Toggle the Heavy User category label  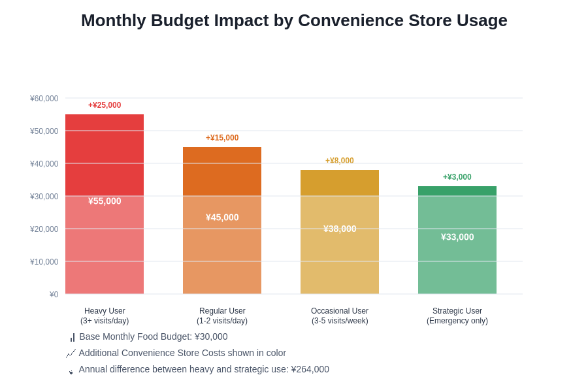point(105,316)
